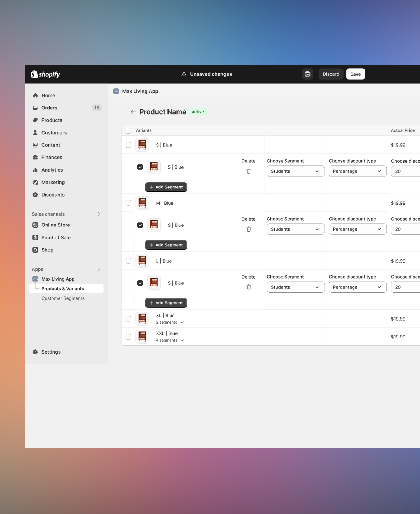Click the trash icon in the first segment row
Viewport: 420px width, 514px height.
click(x=248, y=171)
